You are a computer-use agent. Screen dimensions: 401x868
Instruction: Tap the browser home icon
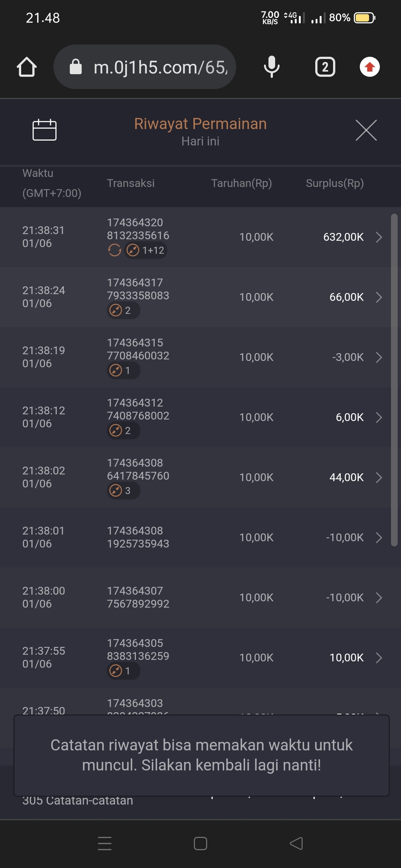(x=27, y=67)
